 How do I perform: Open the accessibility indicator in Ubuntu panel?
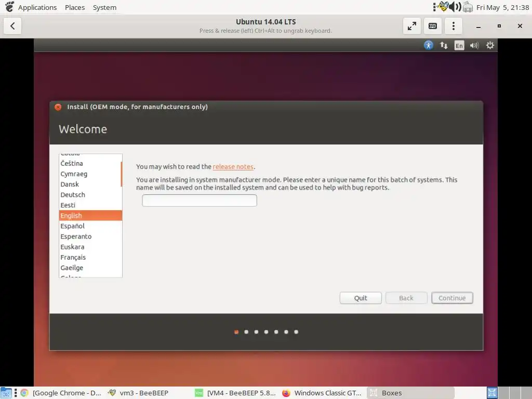(429, 45)
